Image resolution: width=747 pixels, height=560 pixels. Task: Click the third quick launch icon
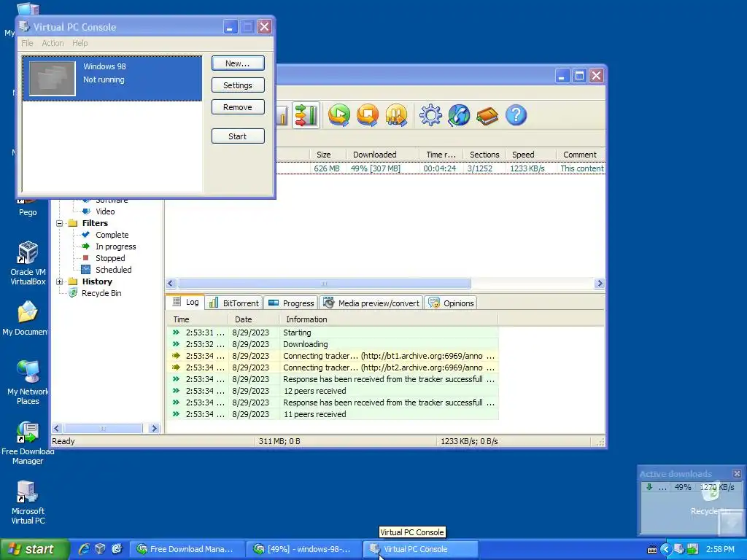click(117, 549)
